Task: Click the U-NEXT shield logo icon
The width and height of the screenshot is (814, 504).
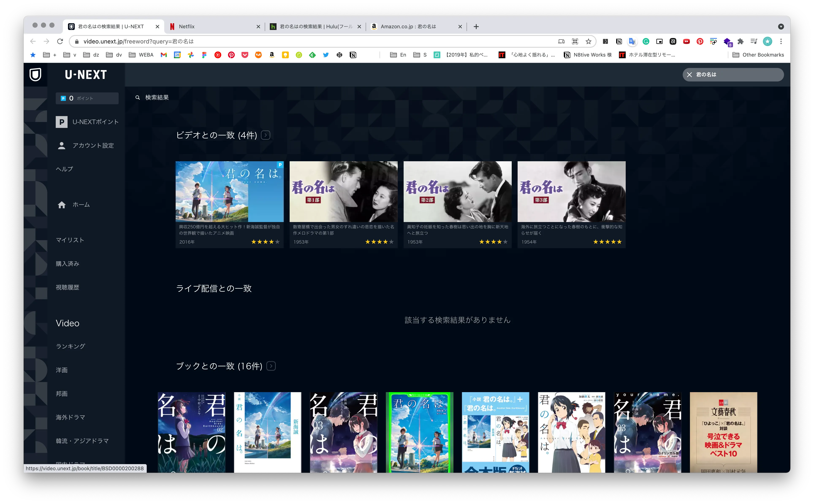Action: (35, 74)
